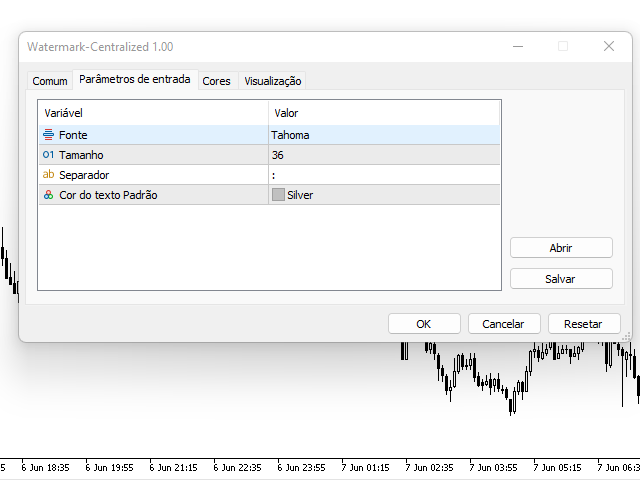This screenshot has height=480, width=640.
Task: Select the Silver color value text
Action: tap(300, 195)
